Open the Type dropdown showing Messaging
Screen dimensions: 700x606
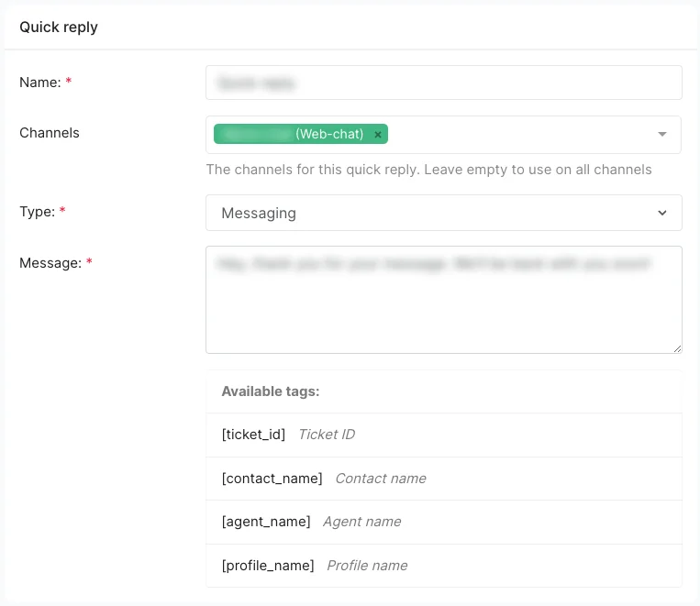point(444,213)
